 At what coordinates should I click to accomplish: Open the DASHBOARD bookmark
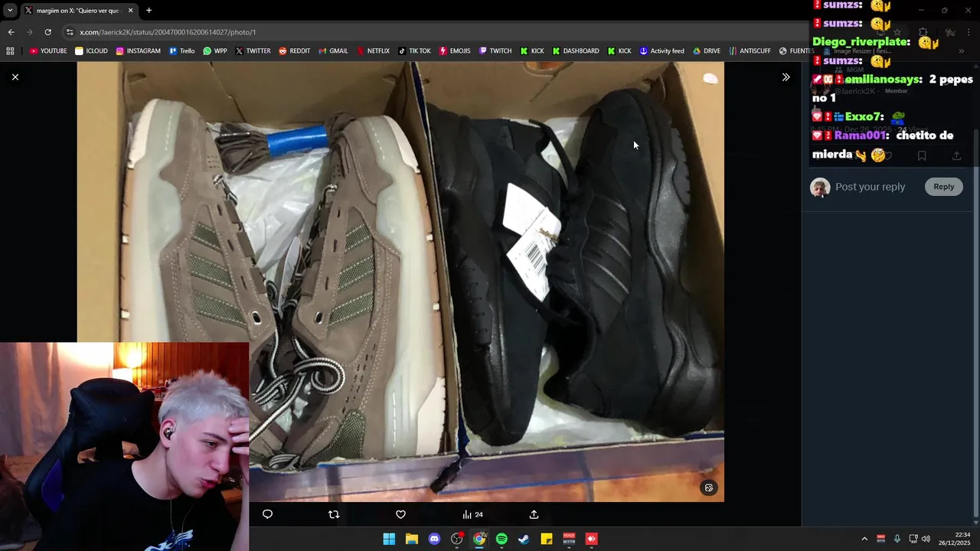(576, 51)
